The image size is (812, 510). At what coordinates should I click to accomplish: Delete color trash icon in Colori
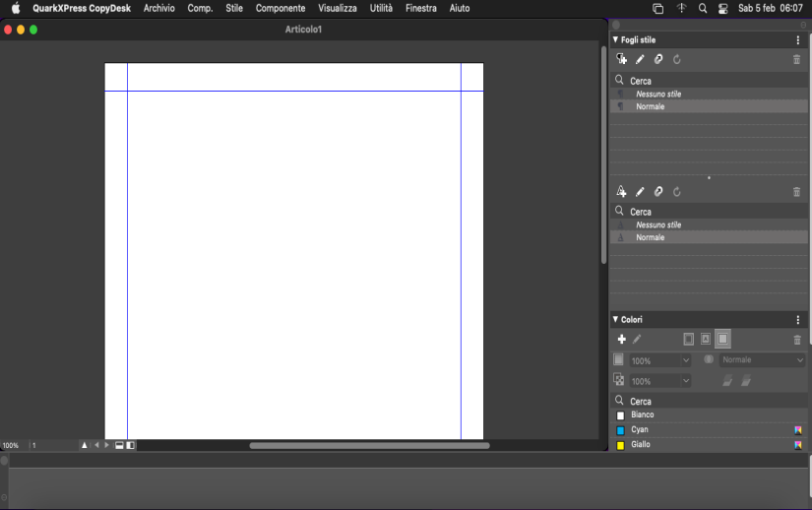(797, 340)
